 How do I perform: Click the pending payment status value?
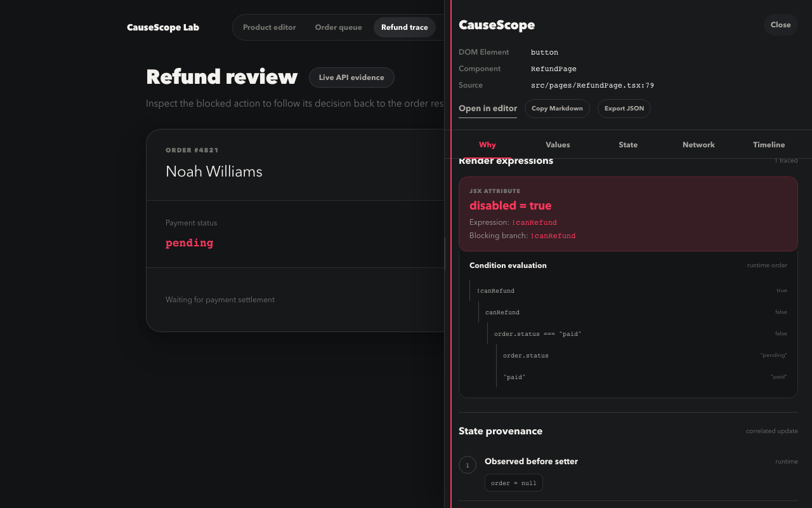click(189, 243)
